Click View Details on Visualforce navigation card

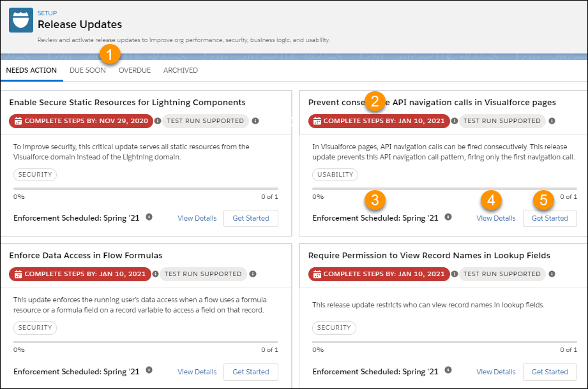495,218
